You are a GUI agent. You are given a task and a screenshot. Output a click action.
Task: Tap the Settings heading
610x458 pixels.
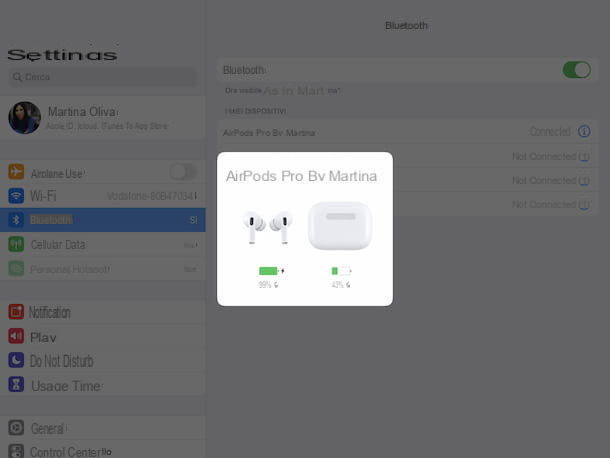[x=62, y=55]
